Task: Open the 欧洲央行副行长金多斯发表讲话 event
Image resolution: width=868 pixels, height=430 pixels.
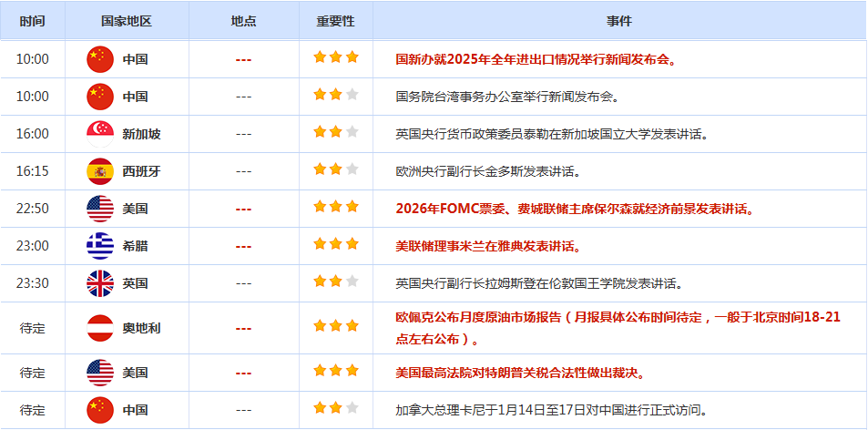Action: 488,171
